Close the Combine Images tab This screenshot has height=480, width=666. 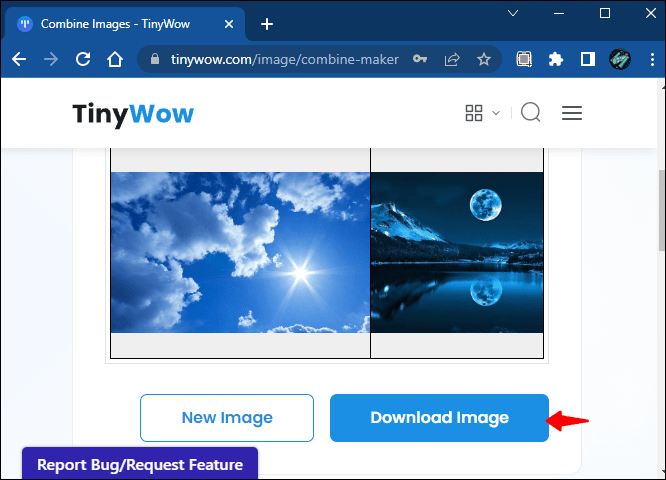click(229, 24)
